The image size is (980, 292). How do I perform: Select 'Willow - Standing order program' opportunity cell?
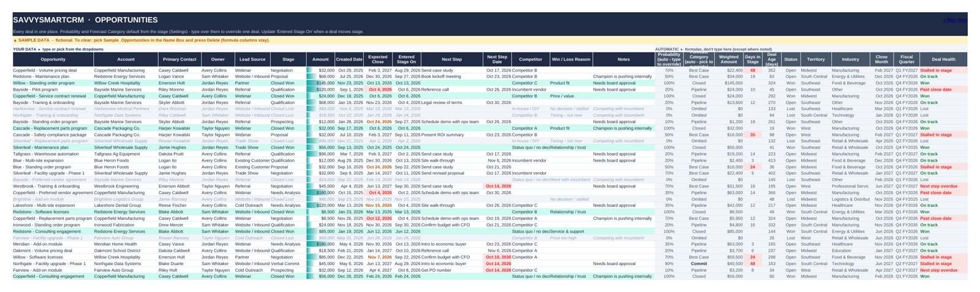[53, 83]
